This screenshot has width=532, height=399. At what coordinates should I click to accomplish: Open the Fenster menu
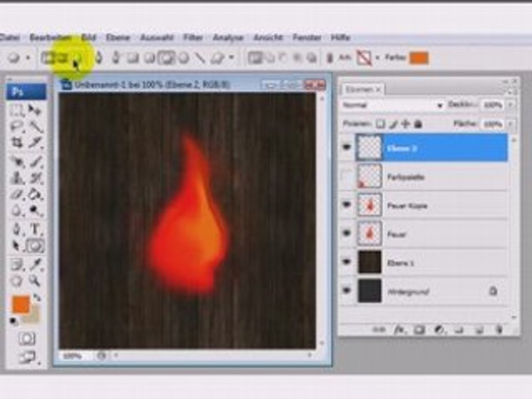pos(306,38)
